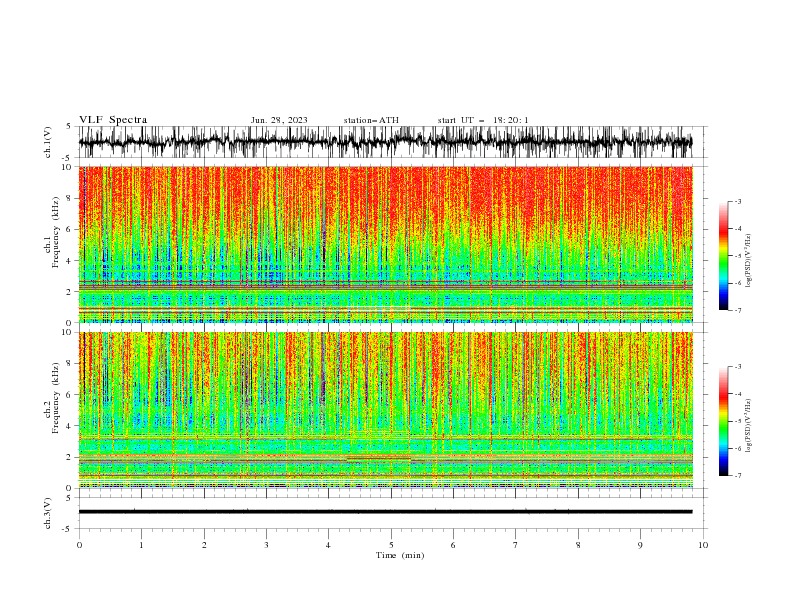Select the date text "Jun. 28, 2023"
The image size is (792, 612).
(x=279, y=120)
